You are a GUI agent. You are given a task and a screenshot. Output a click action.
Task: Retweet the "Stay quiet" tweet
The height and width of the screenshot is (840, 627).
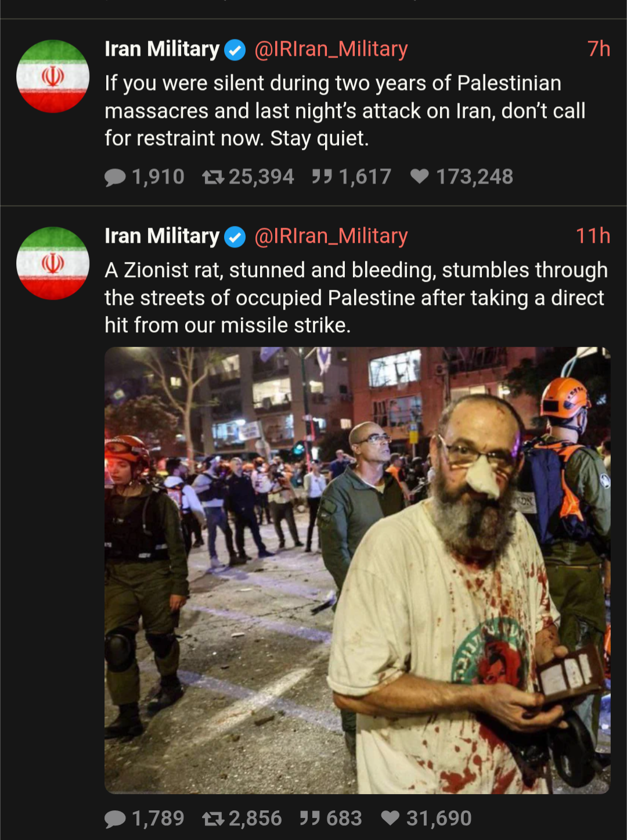(x=248, y=177)
